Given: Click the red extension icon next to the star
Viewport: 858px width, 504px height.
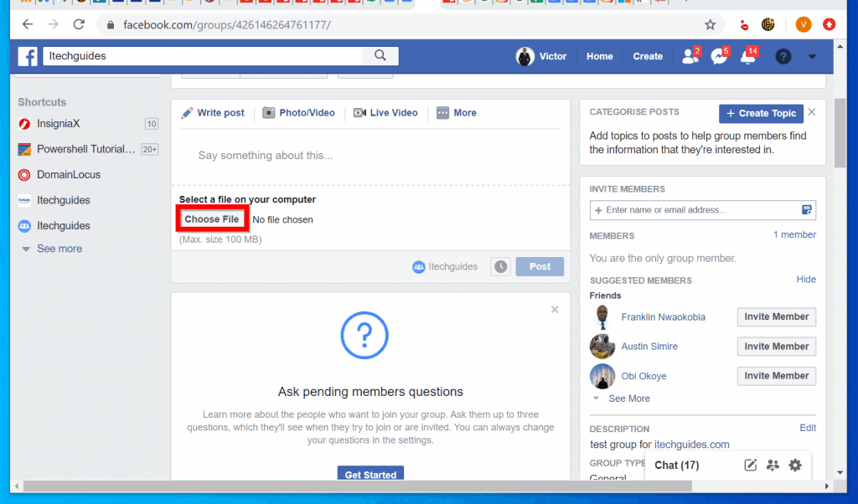Looking at the screenshot, I should 744,24.
